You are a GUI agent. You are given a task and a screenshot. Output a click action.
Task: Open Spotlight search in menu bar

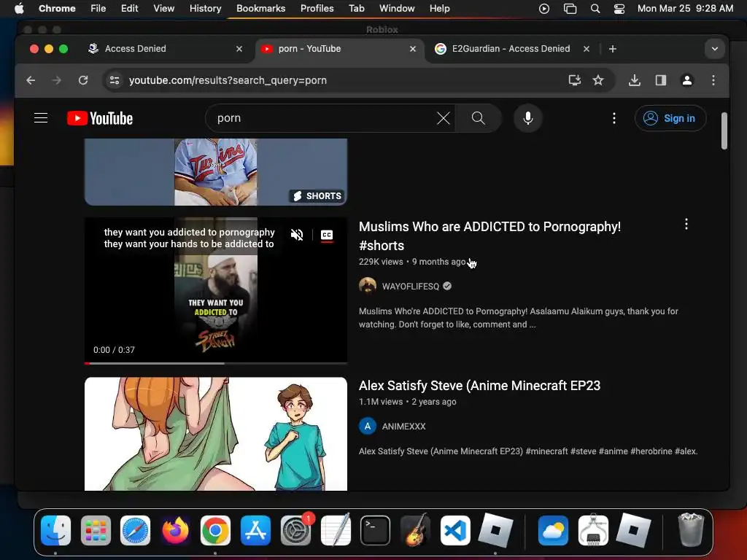pos(595,9)
